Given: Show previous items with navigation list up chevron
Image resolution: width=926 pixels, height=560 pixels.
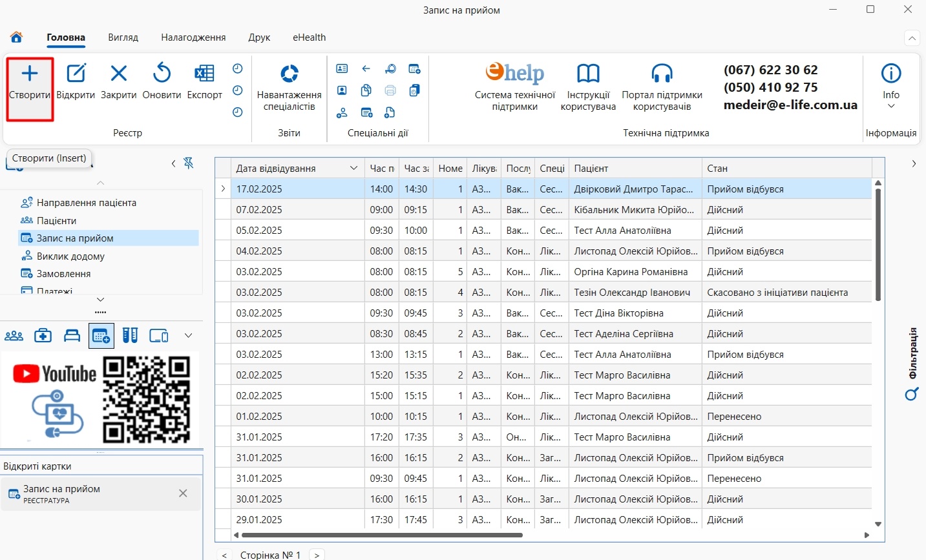Looking at the screenshot, I should pos(100,183).
